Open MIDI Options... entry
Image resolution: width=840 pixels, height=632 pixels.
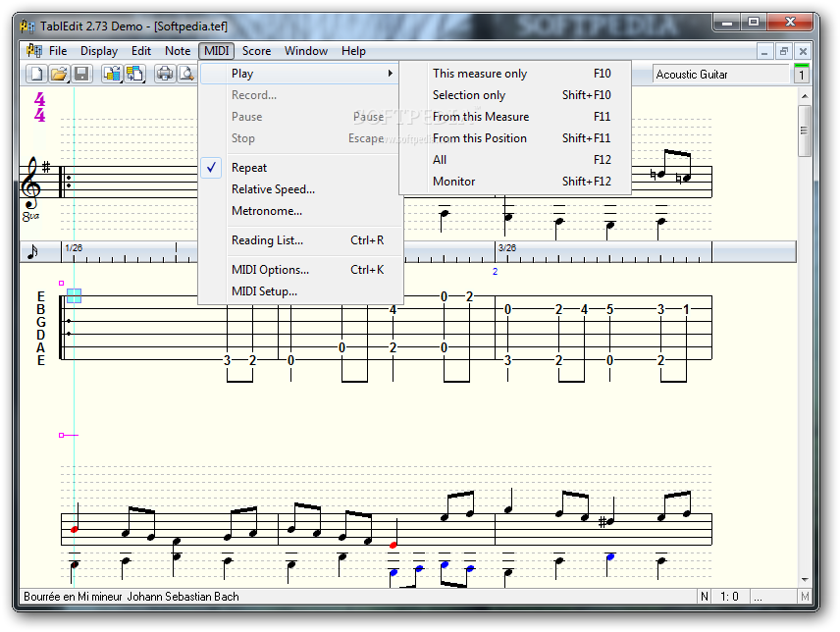point(300,270)
